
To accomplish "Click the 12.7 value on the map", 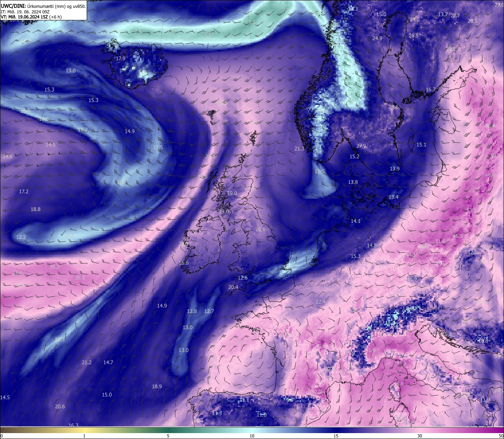I will tap(209, 311).
